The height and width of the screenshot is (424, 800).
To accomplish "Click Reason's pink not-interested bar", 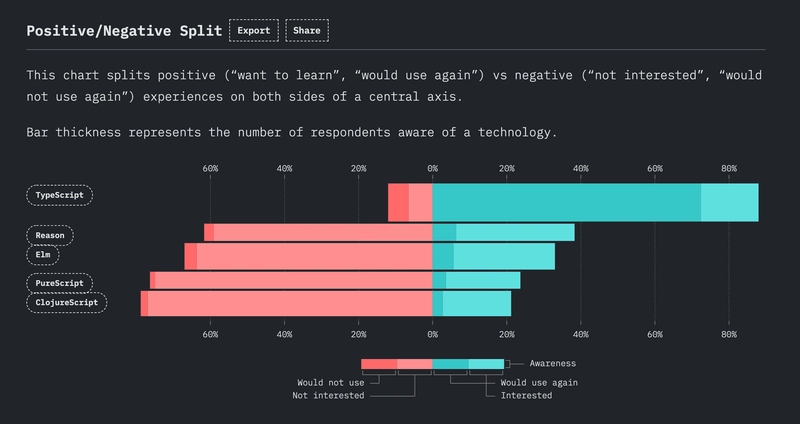I will [x=323, y=233].
